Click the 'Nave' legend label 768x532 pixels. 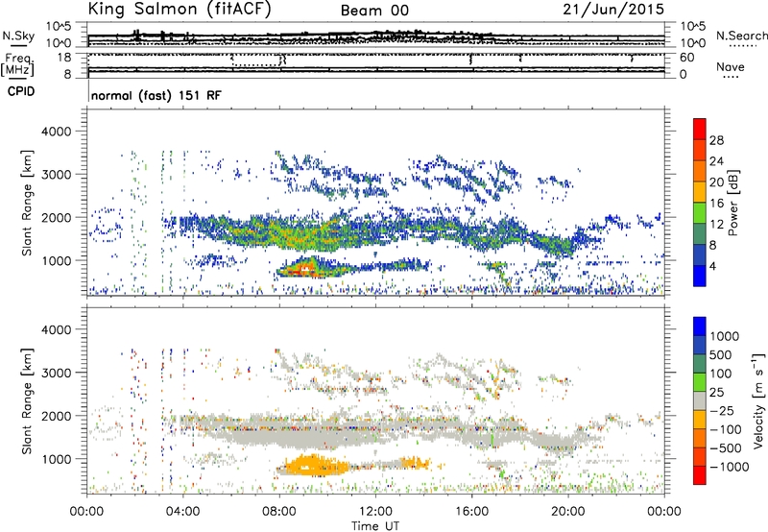(x=730, y=66)
